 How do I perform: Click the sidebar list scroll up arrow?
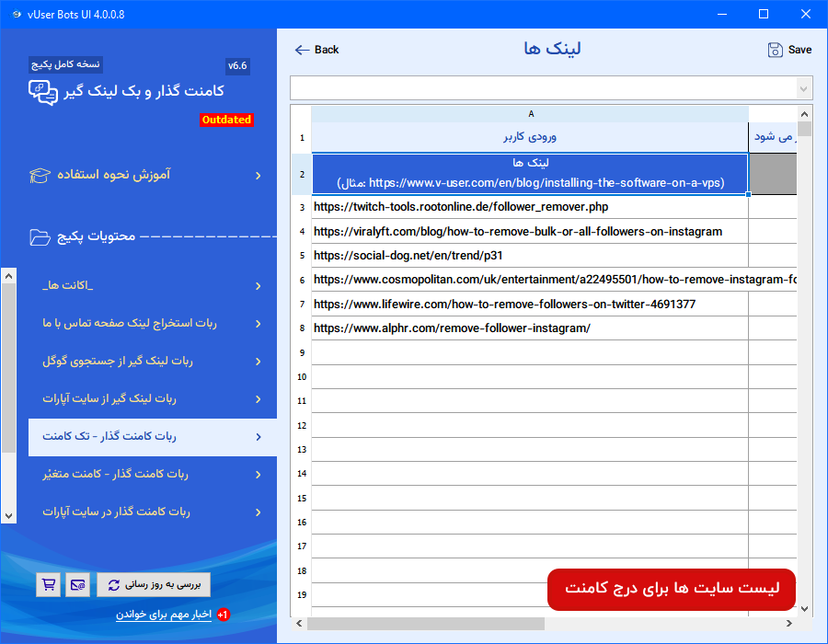click(x=8, y=276)
